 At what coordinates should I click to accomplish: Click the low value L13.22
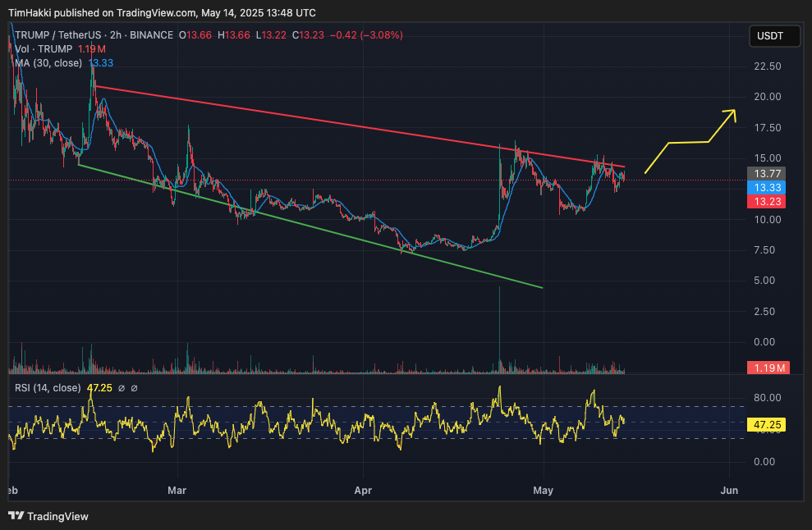click(272, 35)
